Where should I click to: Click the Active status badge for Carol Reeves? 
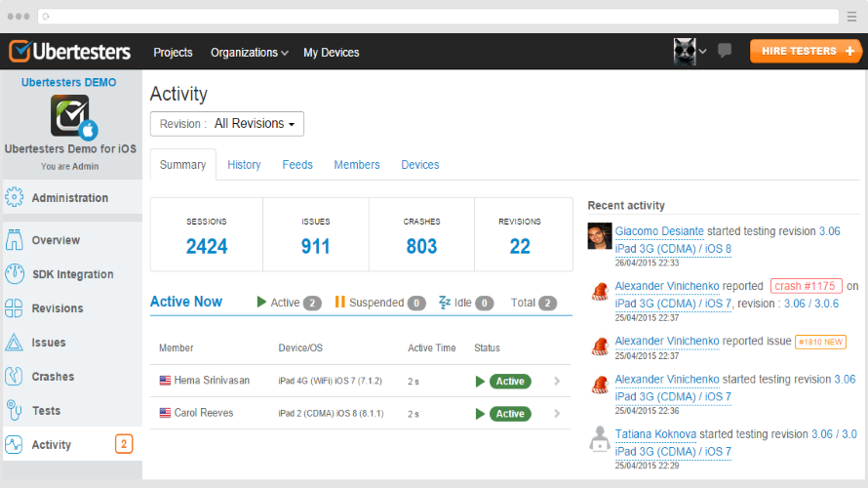click(510, 414)
